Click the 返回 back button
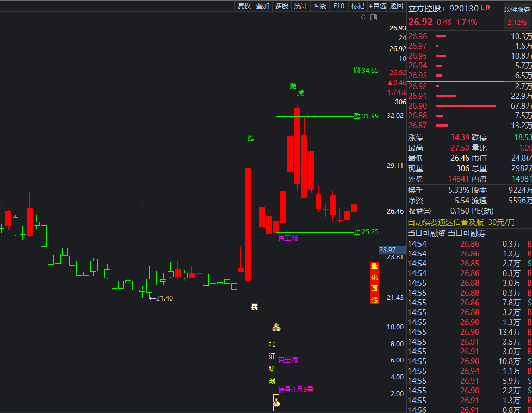 pyautogui.click(x=397, y=6)
